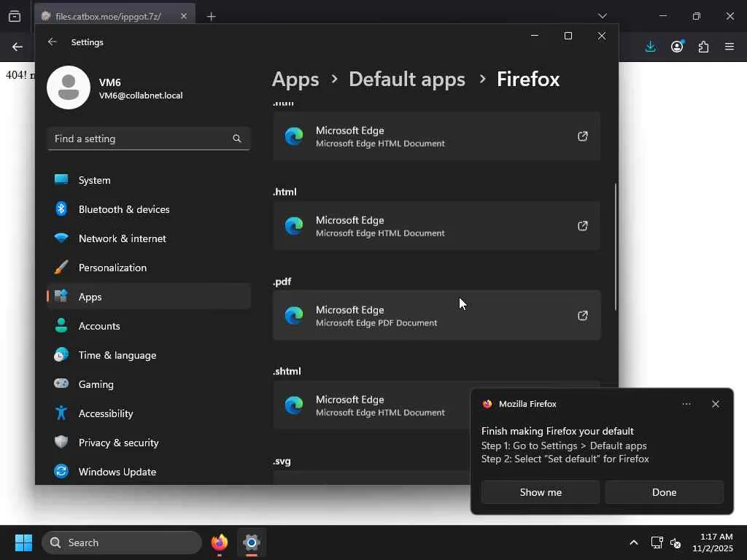
Task: Open clock and date in taskbar
Action: tap(712, 542)
